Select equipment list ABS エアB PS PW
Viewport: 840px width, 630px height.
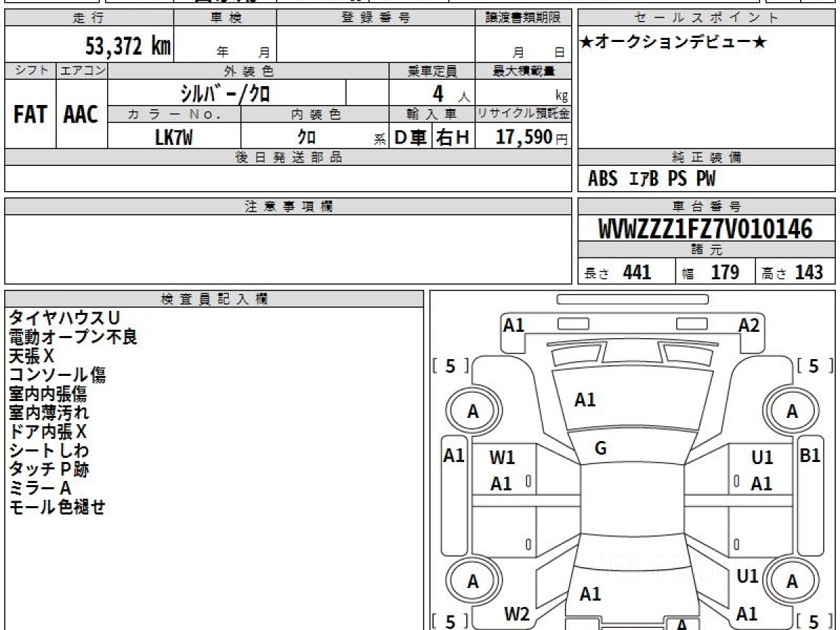tap(652, 179)
